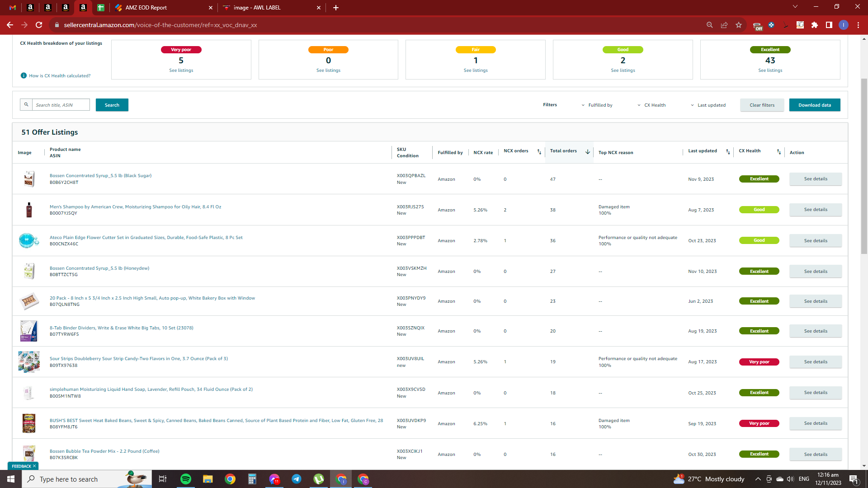
Task: See listings under Excellent
Action: (770, 70)
